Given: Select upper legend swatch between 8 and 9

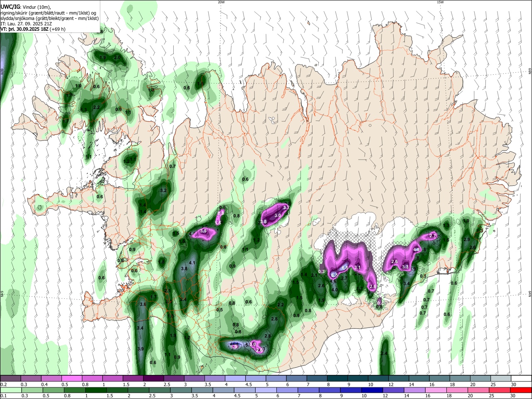Looking at the screenshot, I should point(337,378).
